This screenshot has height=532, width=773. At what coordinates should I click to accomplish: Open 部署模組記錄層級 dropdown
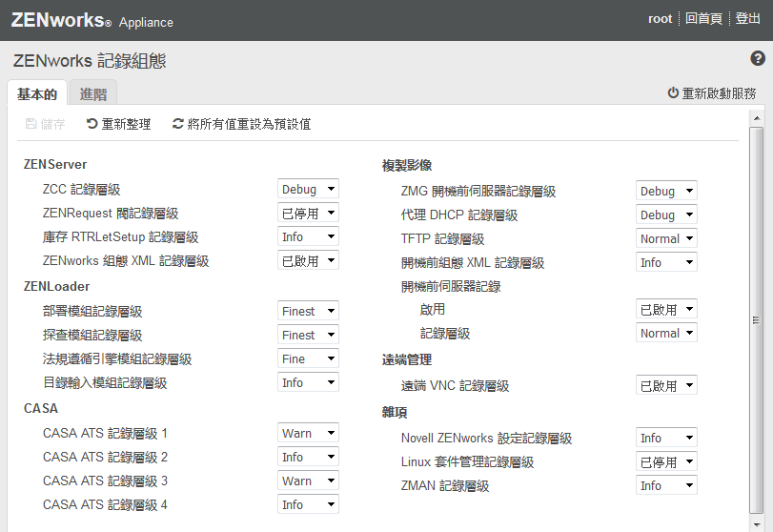tap(308, 311)
